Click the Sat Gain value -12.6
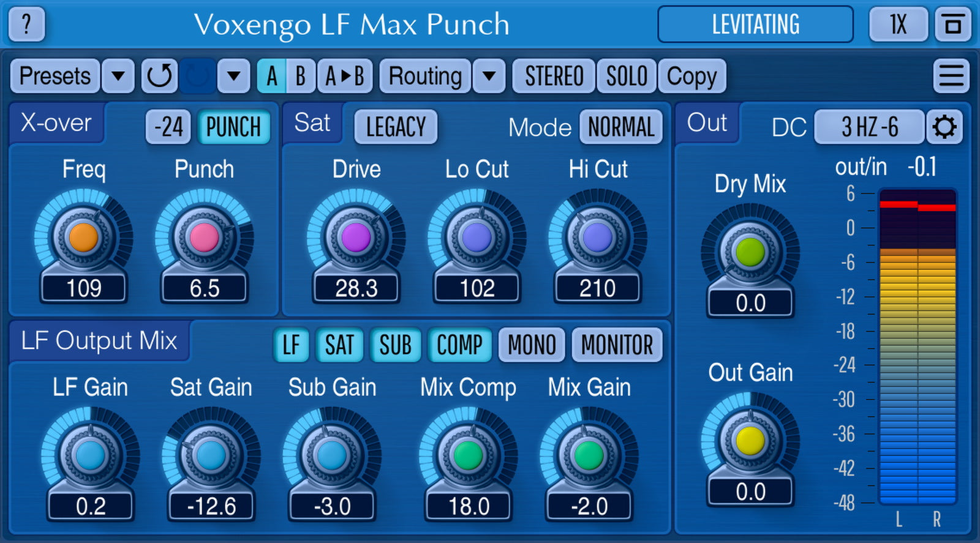The width and height of the screenshot is (980, 543). click(x=211, y=506)
